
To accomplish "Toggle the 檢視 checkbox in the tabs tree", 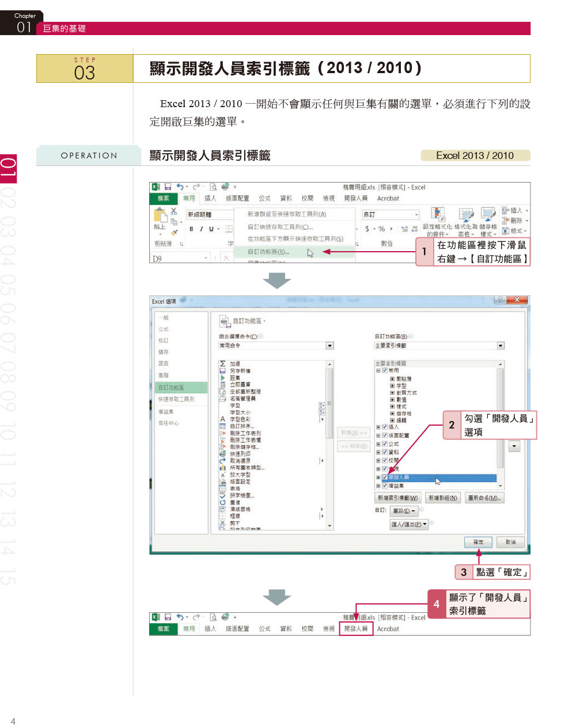I will click(x=385, y=469).
